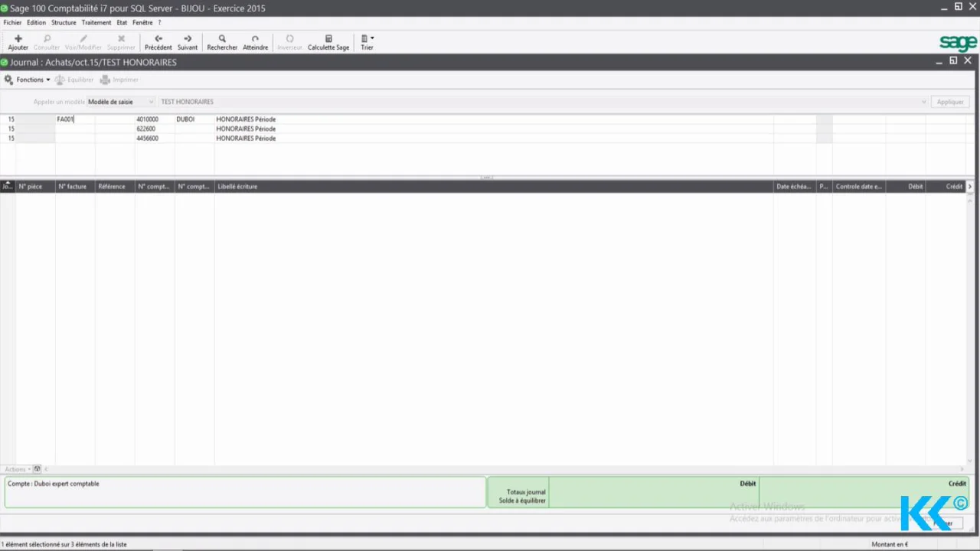Click Compte : Duboi expert comptable text
This screenshot has height=551, width=980.
point(53,484)
